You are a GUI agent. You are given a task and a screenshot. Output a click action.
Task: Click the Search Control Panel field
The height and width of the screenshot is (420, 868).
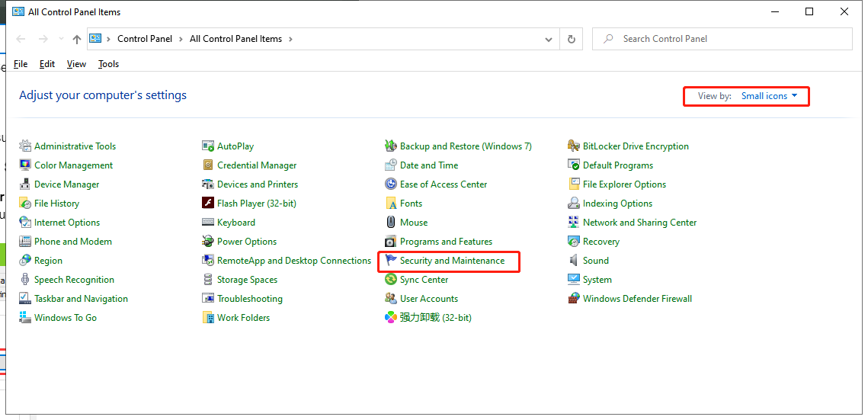[x=722, y=39]
